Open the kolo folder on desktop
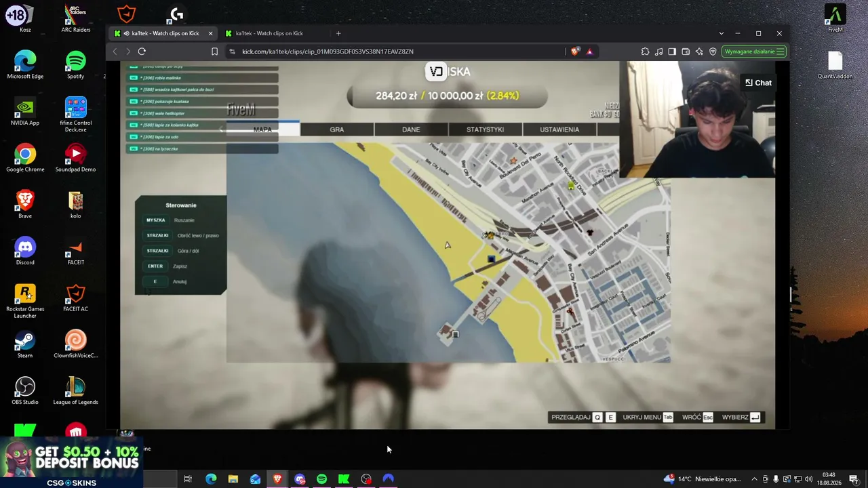This screenshot has width=868, height=488. pyautogui.click(x=76, y=204)
